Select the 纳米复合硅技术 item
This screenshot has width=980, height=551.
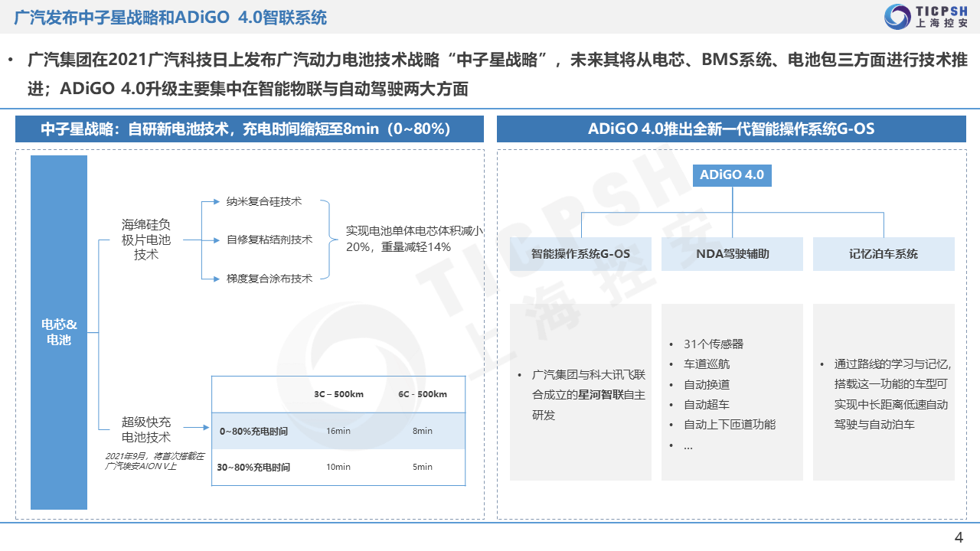click(264, 201)
